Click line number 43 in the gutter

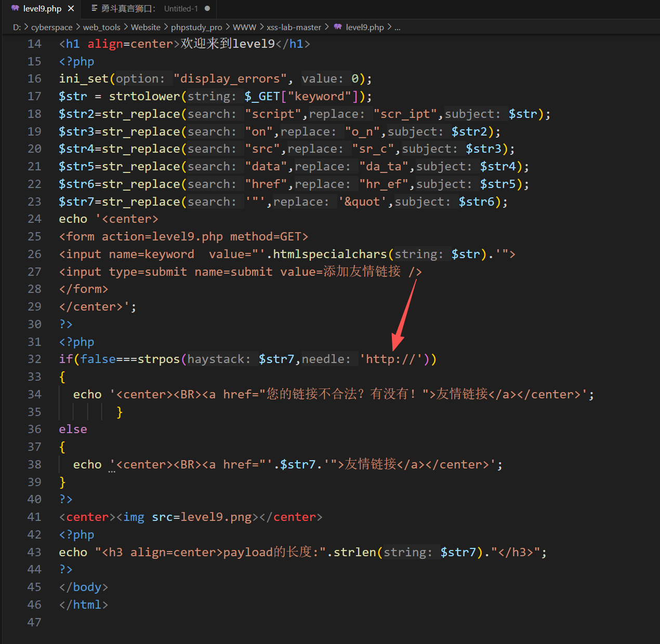coord(34,552)
